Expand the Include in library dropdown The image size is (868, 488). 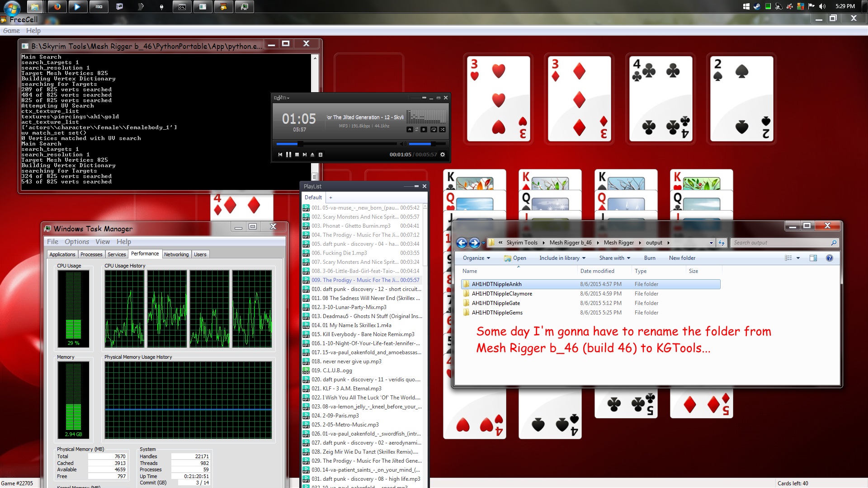pyautogui.click(x=562, y=258)
